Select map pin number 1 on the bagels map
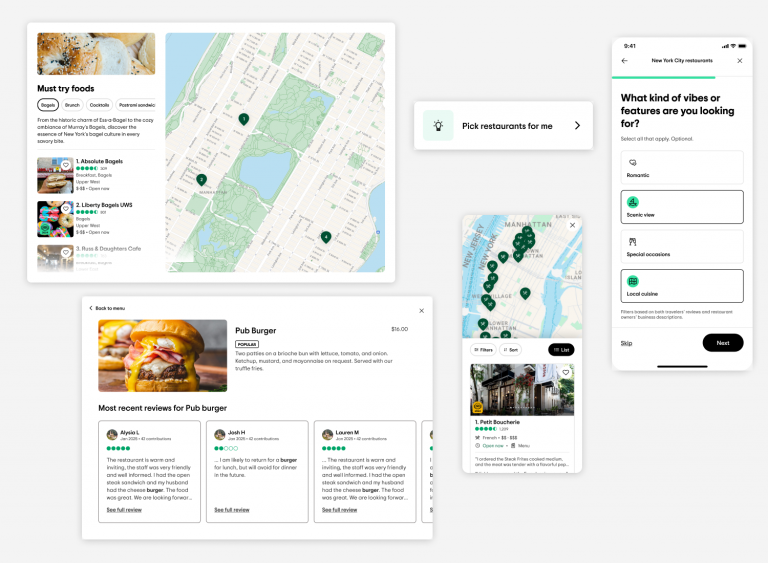Screen dimensions: 768x563 [243, 119]
